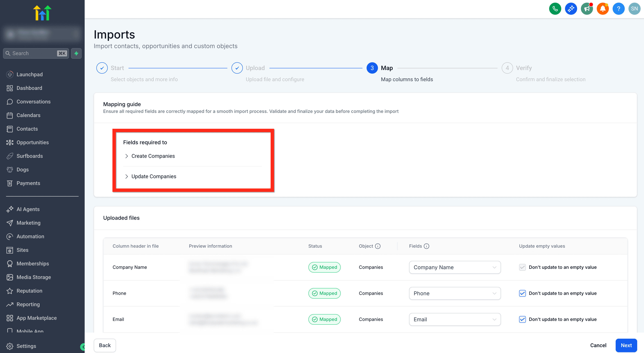Viewport: 644px width, 353px height.
Task: Click the Company Name row Mapped badge
Action: [x=324, y=267]
